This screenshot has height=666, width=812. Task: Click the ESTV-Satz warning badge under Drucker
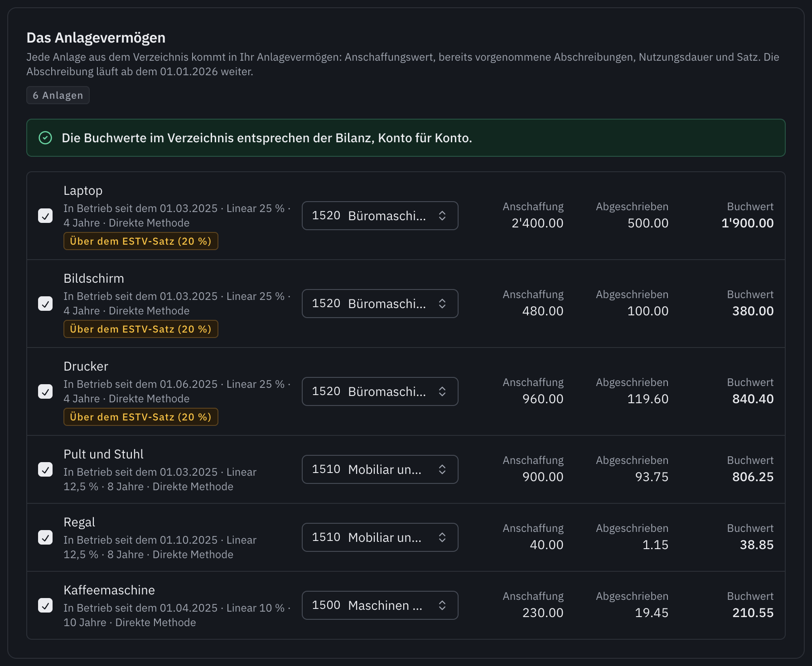point(140,417)
